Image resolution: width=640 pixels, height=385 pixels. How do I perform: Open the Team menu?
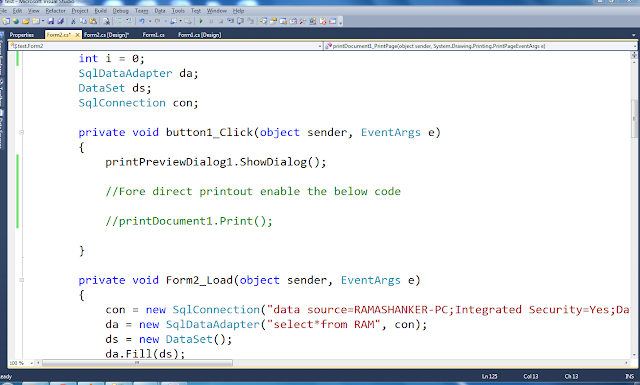(x=142, y=11)
